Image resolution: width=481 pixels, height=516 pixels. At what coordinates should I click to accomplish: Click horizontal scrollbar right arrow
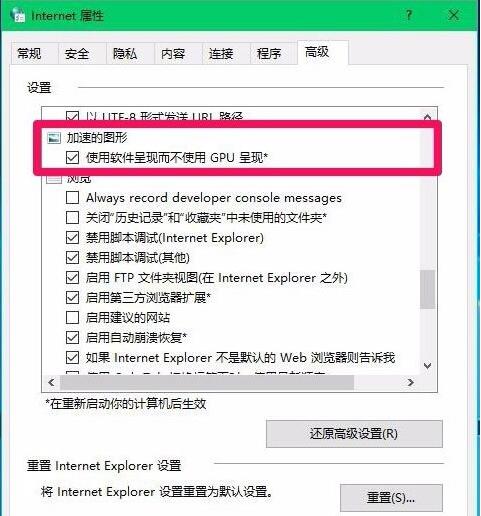(411, 382)
